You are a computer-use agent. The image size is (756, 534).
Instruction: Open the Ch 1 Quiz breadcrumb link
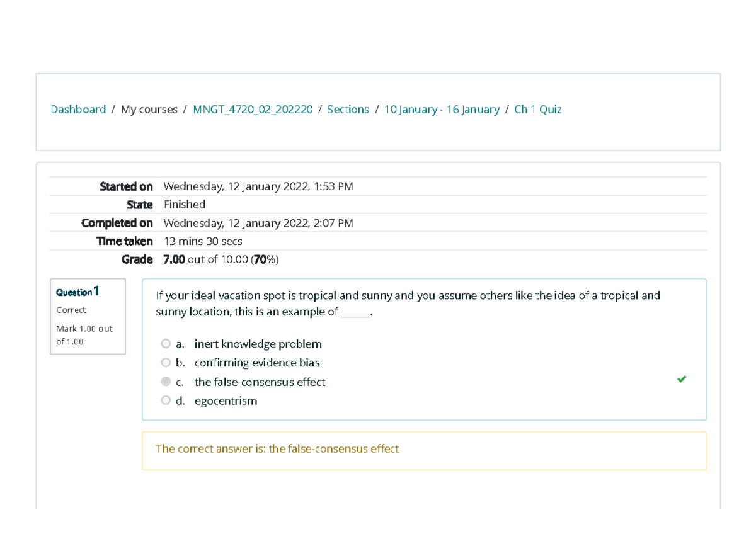[x=538, y=109]
